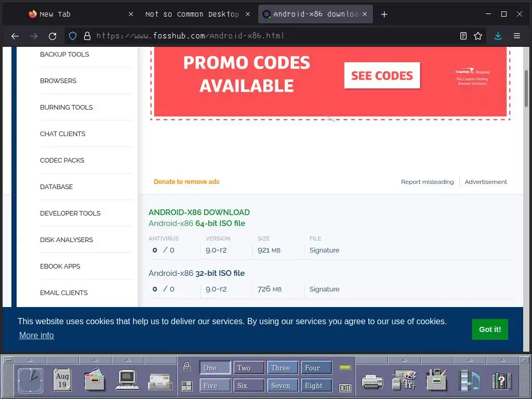Switch to workspace Three

pos(283,368)
